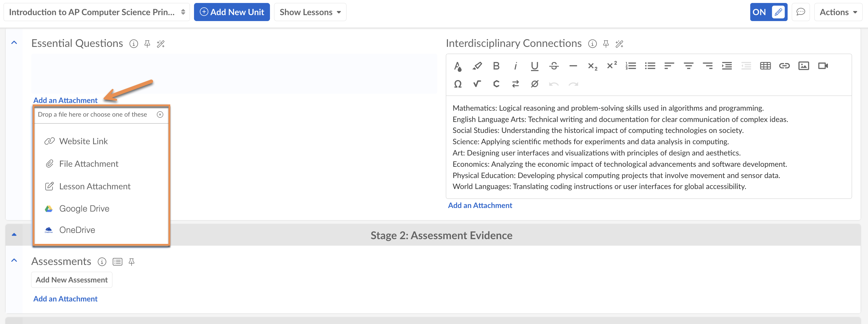Select Website Link attachment option
The height and width of the screenshot is (324, 868).
coord(83,141)
